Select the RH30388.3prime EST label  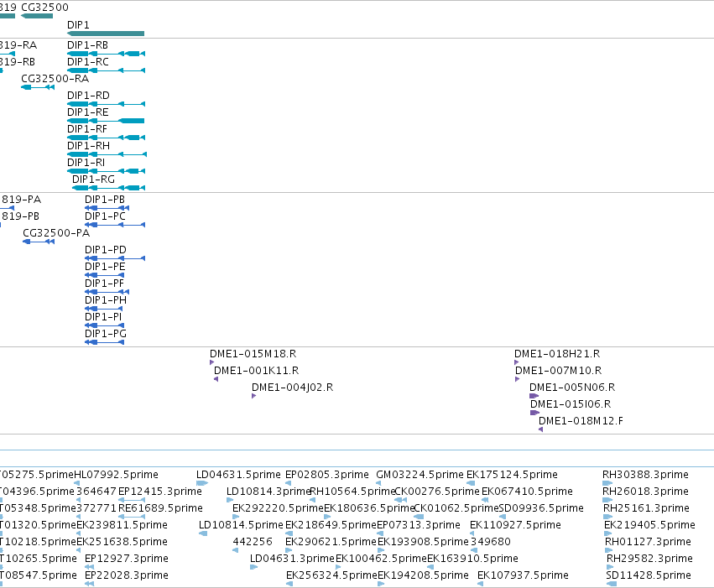point(646,475)
